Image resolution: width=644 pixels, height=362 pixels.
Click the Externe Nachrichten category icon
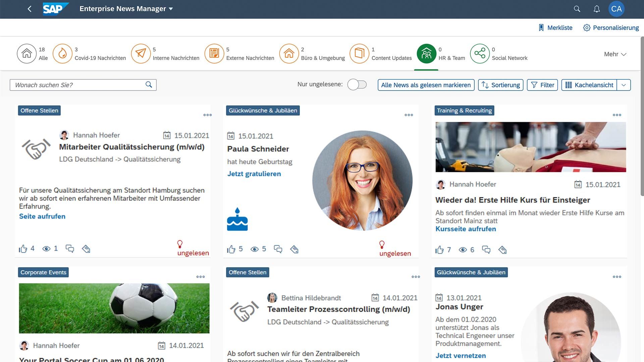214,54
